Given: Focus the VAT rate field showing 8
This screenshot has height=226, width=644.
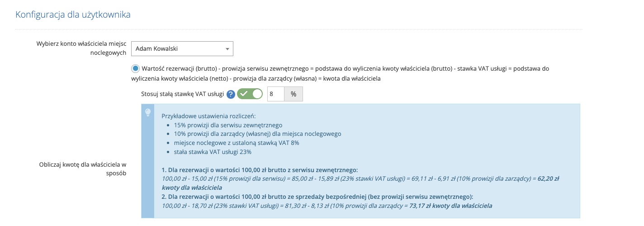Looking at the screenshot, I should tap(276, 94).
